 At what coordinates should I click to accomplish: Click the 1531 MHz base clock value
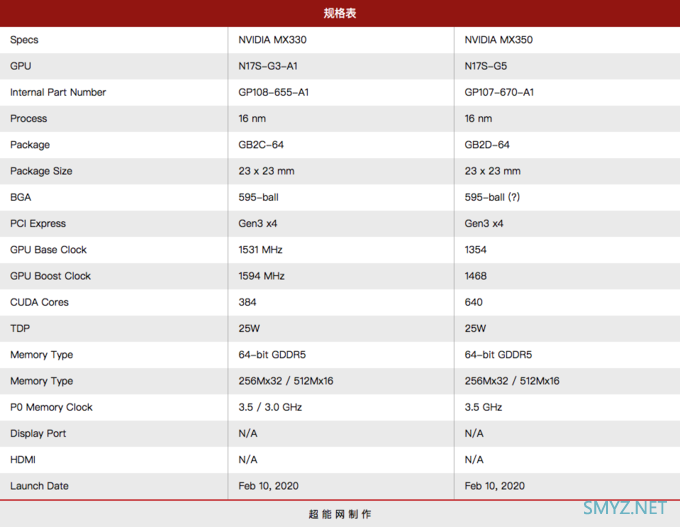(x=260, y=250)
